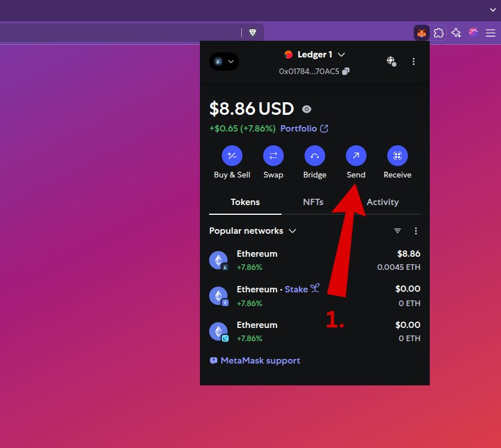Switch to the NFTs tab

click(313, 202)
